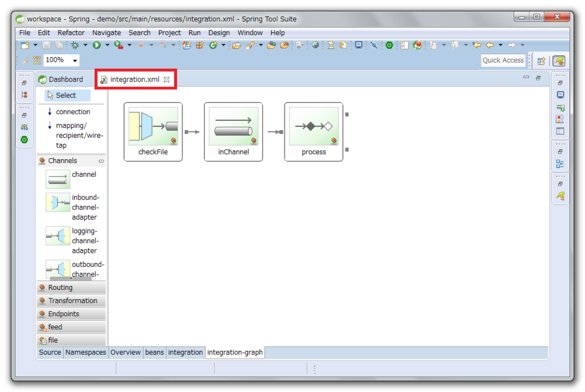The image size is (585, 392).
Task: Click the Quick Access search field
Action: [x=503, y=60]
